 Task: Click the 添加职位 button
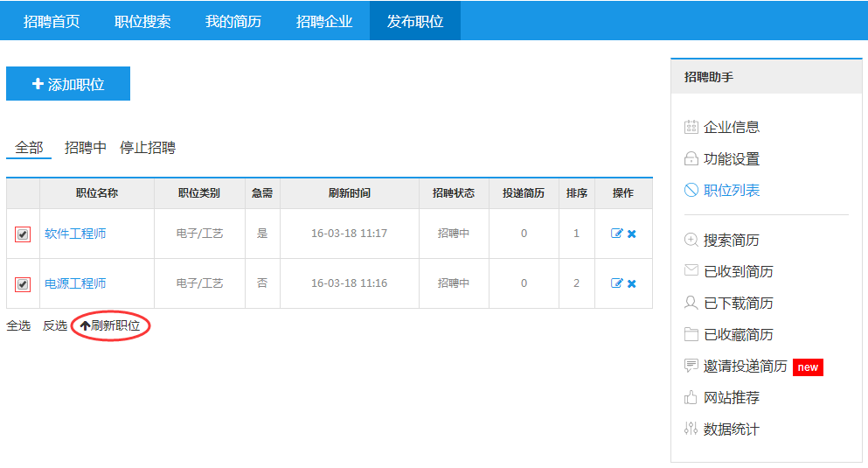[x=68, y=84]
